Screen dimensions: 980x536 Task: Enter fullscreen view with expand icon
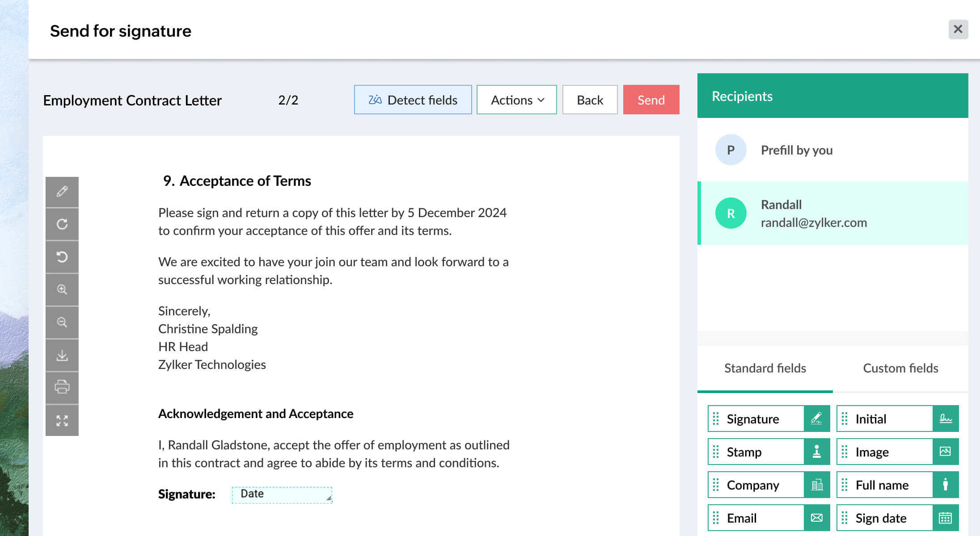[x=62, y=420]
